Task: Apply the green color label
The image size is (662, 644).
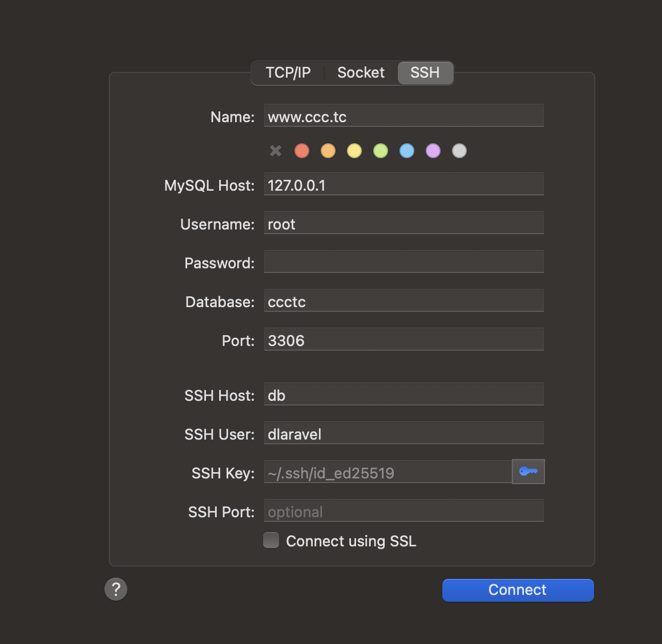Action: 381,151
